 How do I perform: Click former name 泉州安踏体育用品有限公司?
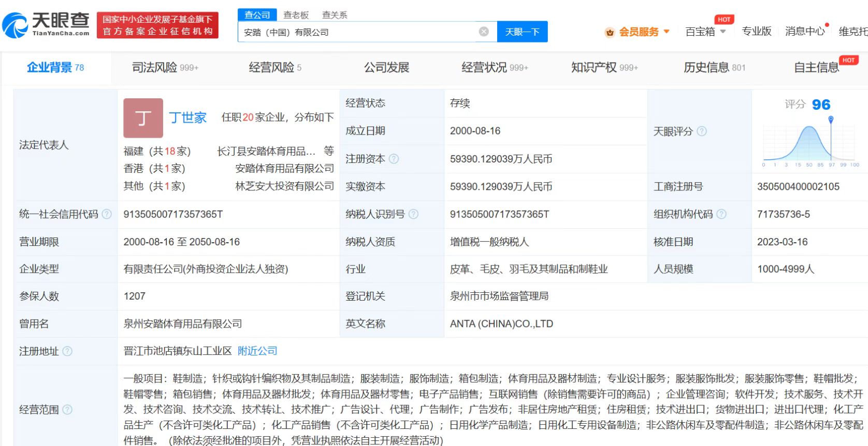183,324
